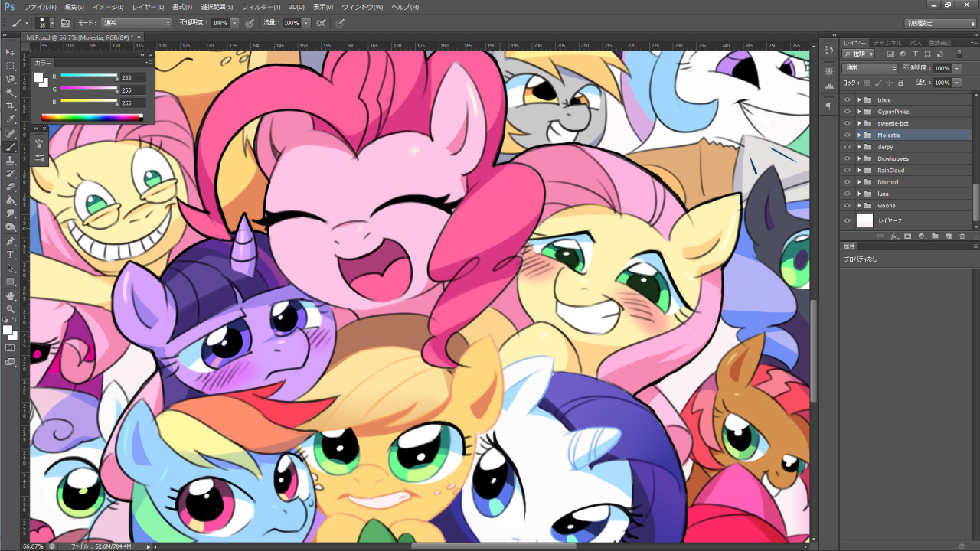
Task: Hide the sweetie-bot layer group
Action: (847, 123)
